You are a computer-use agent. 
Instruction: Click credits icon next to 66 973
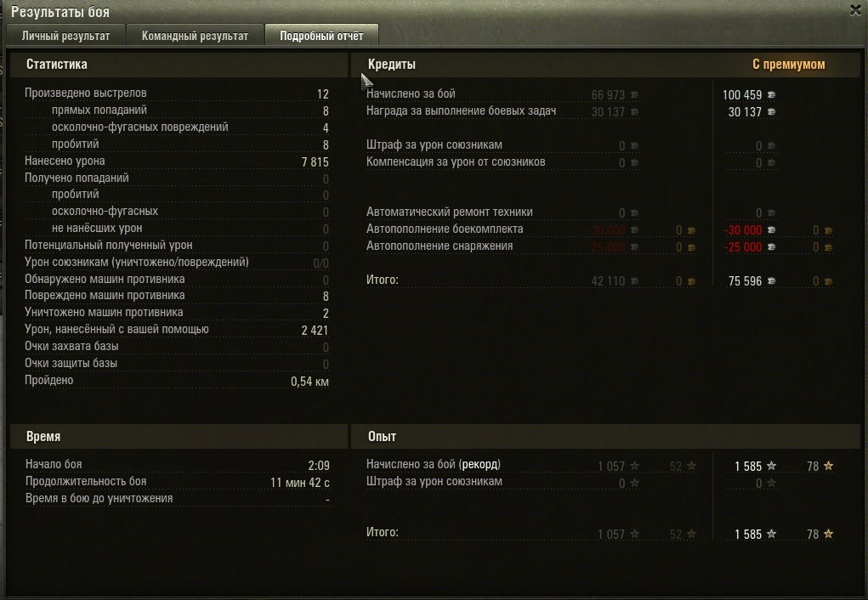coord(635,95)
